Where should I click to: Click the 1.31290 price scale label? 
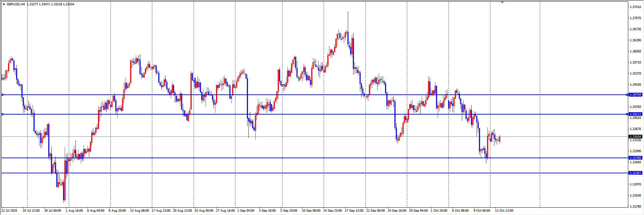(635, 206)
